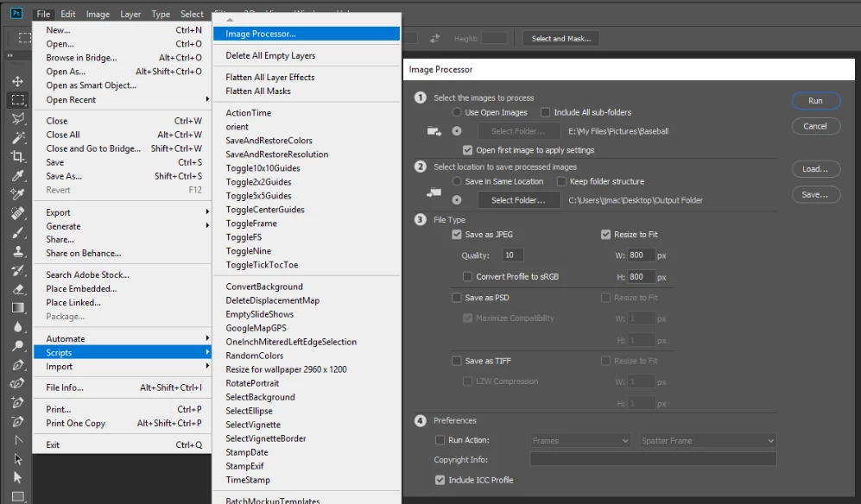Click scroll-up arrow atop Scripts submenu
Screen dimensions: 861x504
(230, 20)
